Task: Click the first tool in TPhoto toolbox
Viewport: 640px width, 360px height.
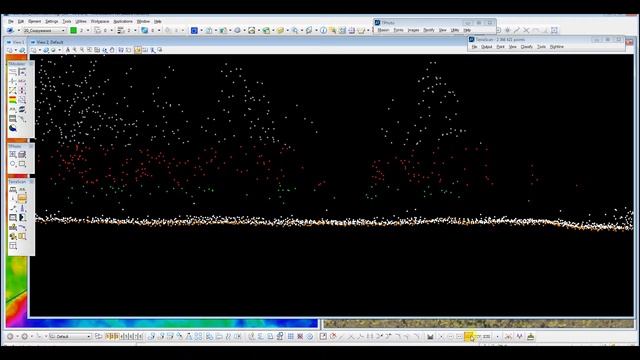Action: [x=13, y=154]
